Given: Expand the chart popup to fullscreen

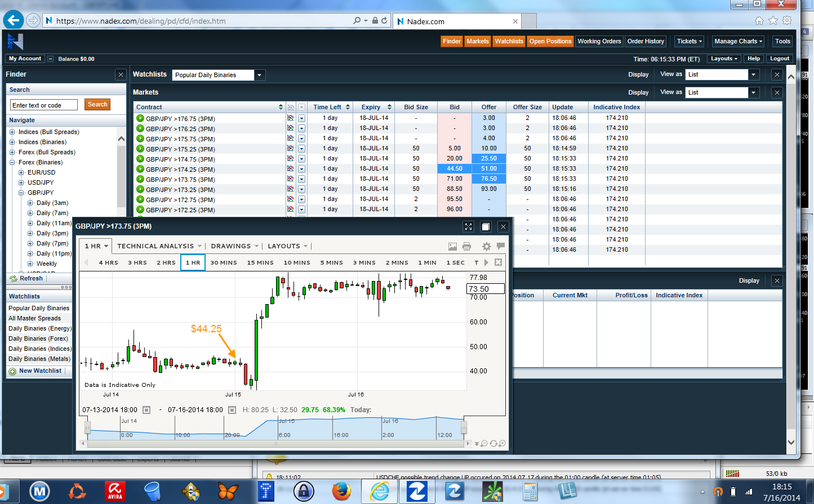Looking at the screenshot, I should click(468, 226).
